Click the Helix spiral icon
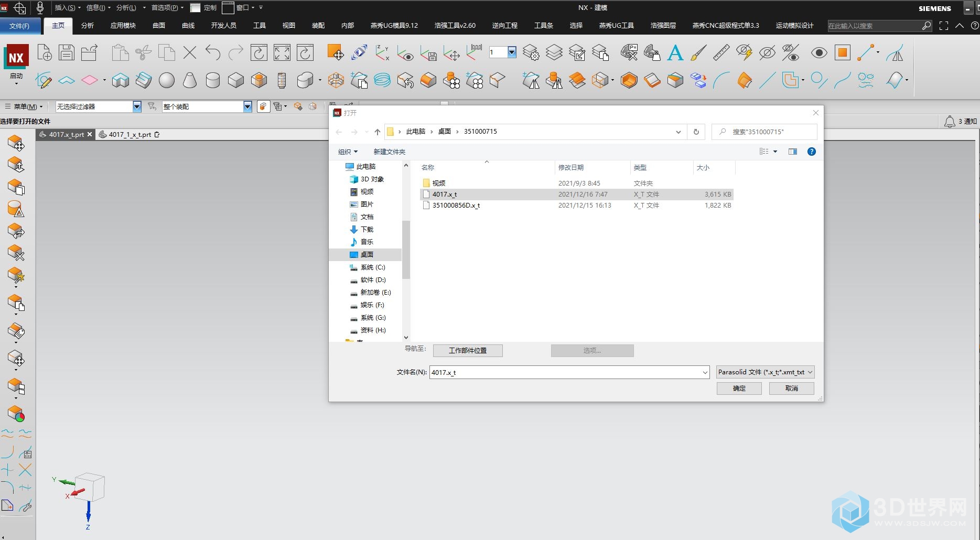980x540 pixels. [382, 80]
